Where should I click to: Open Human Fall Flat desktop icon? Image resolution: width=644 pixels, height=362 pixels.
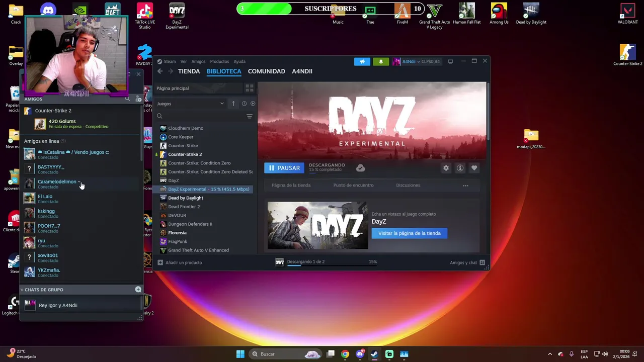coord(466,14)
